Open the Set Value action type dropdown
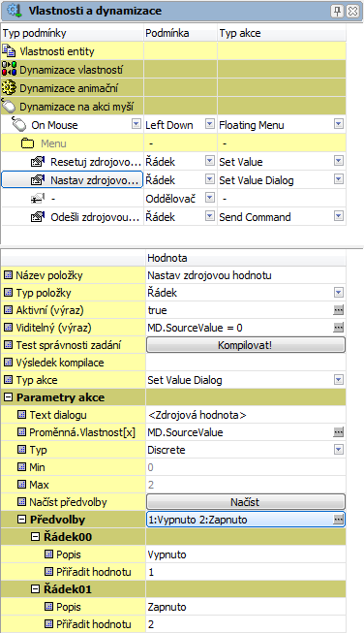 point(339,161)
